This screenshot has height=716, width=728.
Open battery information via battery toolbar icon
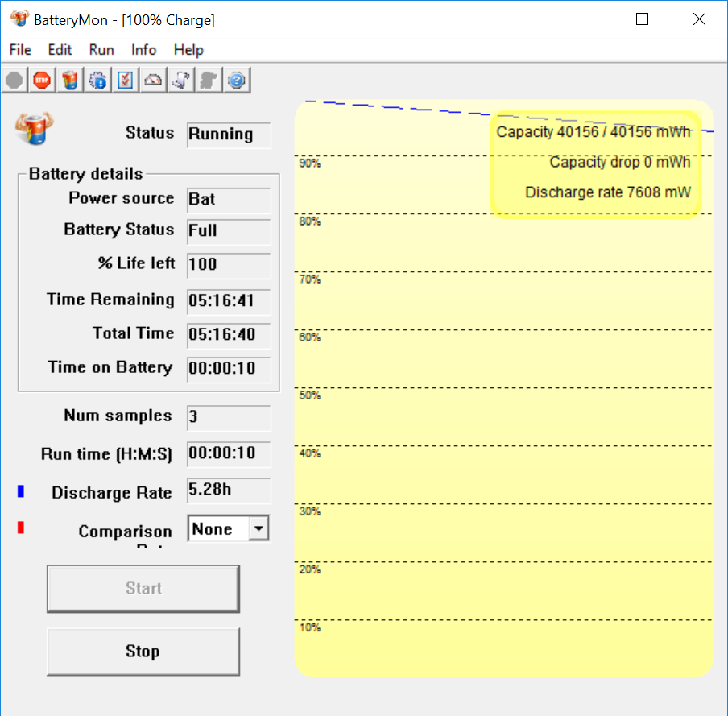tap(70, 81)
